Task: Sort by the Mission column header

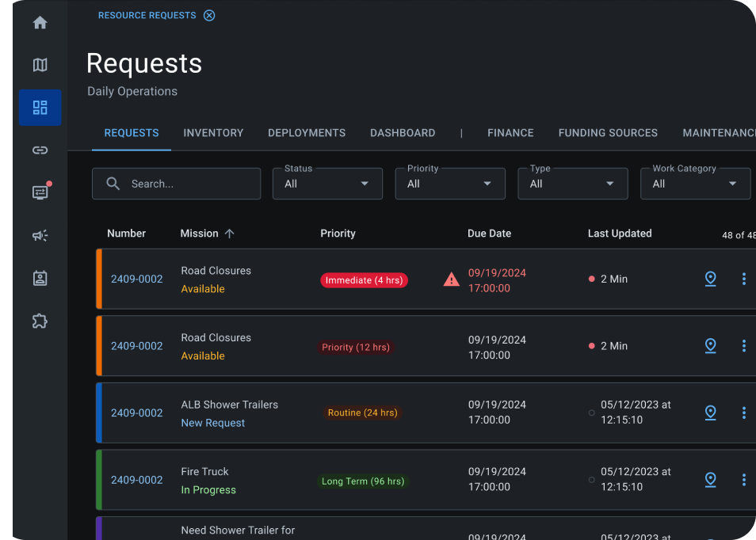Action: click(x=200, y=234)
